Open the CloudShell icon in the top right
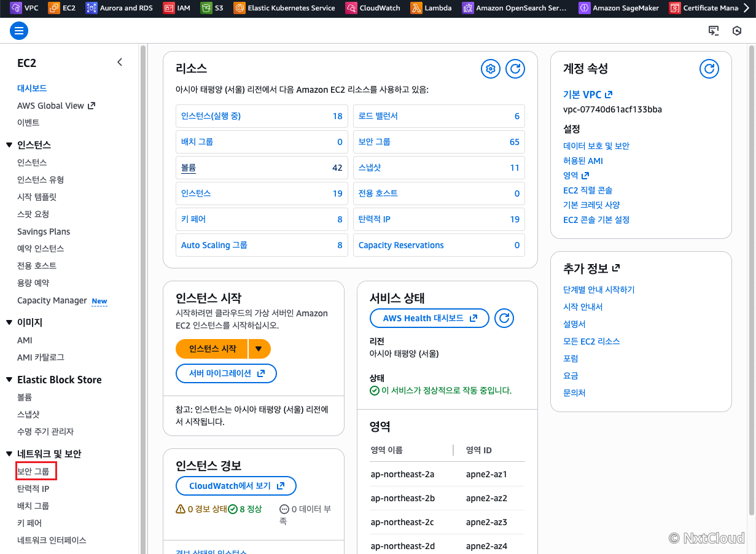The width and height of the screenshot is (756, 554). 714,31
